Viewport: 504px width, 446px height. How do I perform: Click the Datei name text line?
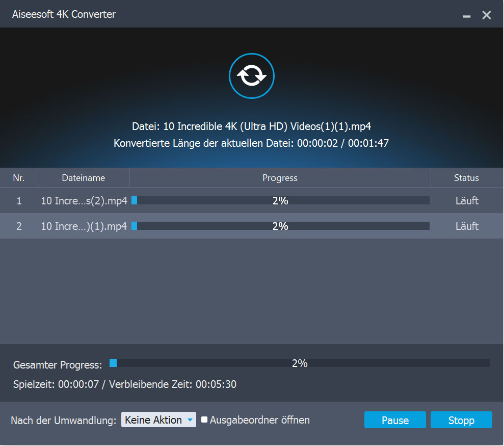[251, 126]
